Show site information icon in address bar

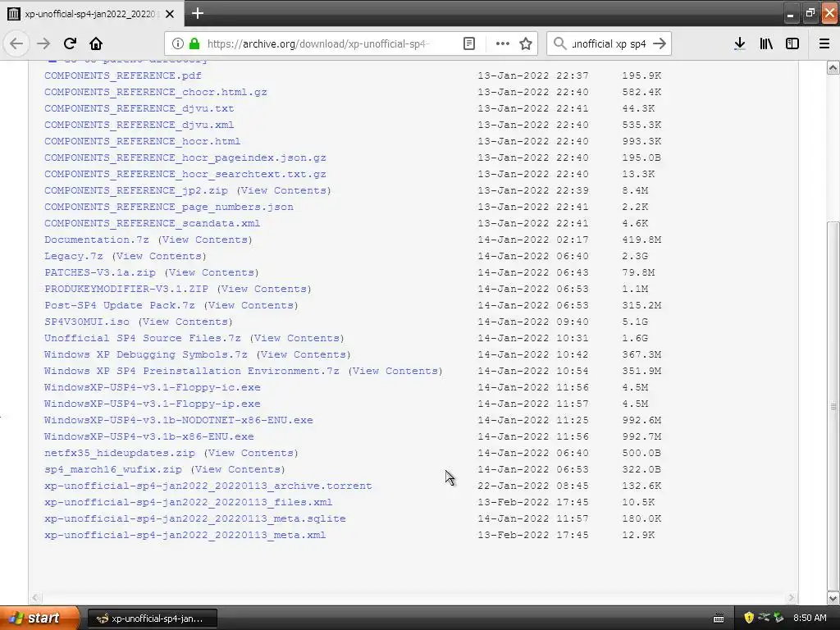[x=178, y=43]
